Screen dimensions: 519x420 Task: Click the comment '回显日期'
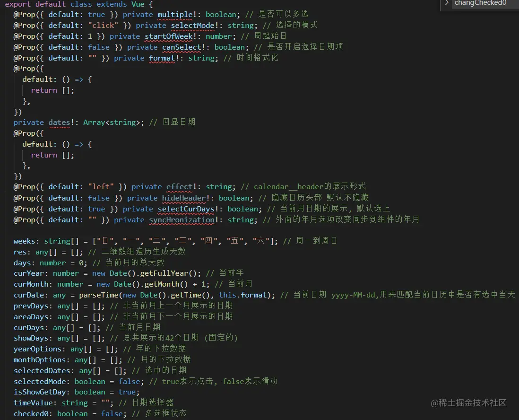(179, 122)
